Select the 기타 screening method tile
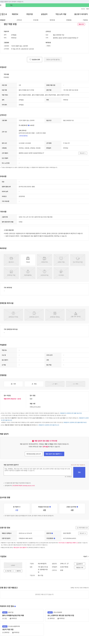The image size is (89, 644). (x=76, y=384)
